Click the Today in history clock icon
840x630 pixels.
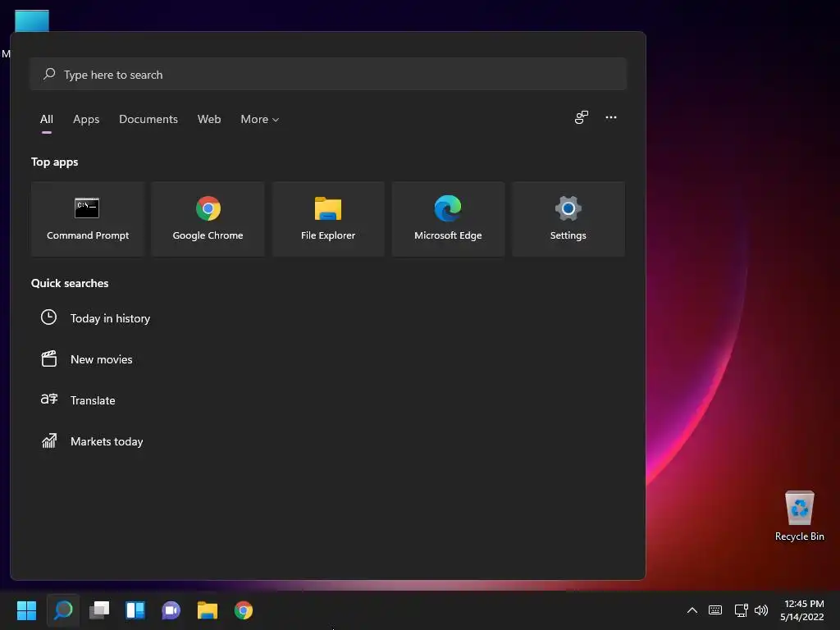click(48, 317)
